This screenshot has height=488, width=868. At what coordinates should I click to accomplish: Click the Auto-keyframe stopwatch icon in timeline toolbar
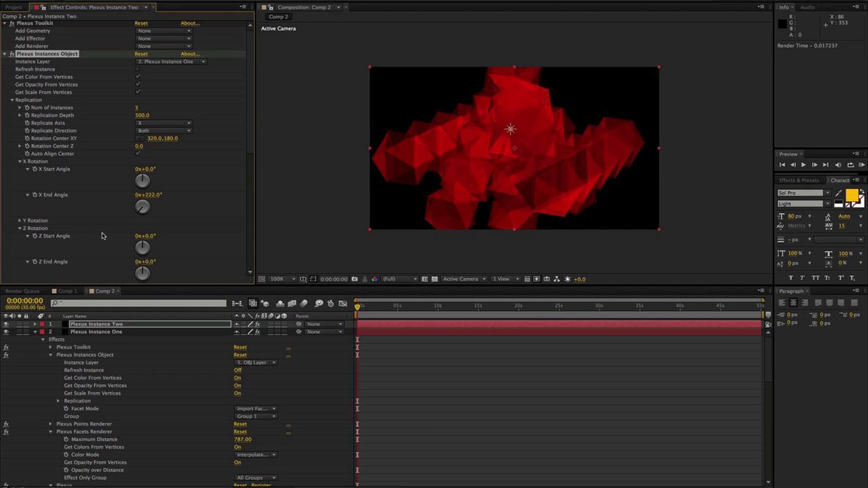click(x=331, y=303)
